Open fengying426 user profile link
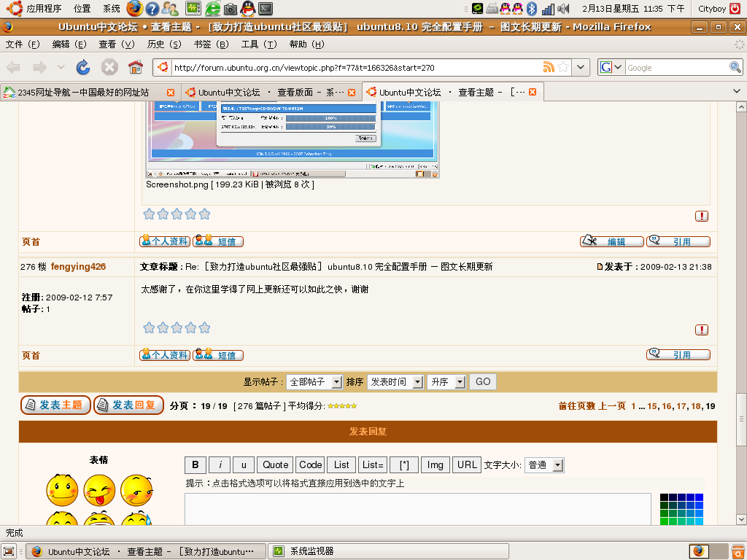 click(x=78, y=267)
